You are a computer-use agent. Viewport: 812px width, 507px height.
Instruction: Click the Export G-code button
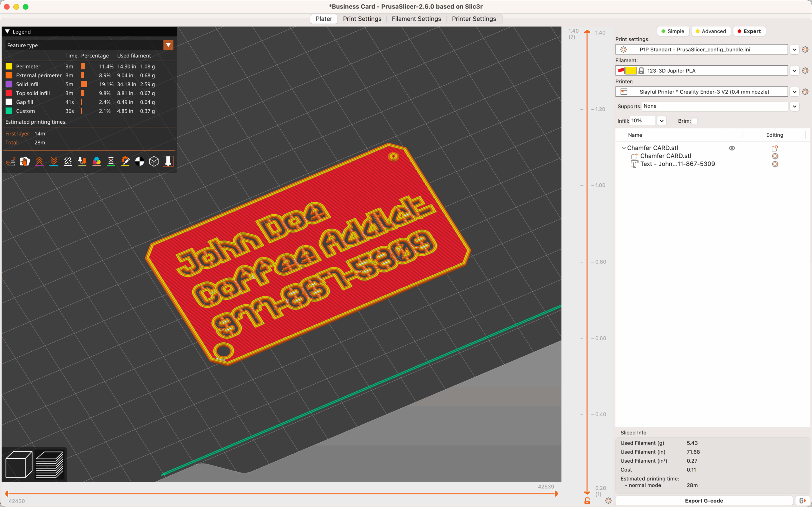point(704,501)
